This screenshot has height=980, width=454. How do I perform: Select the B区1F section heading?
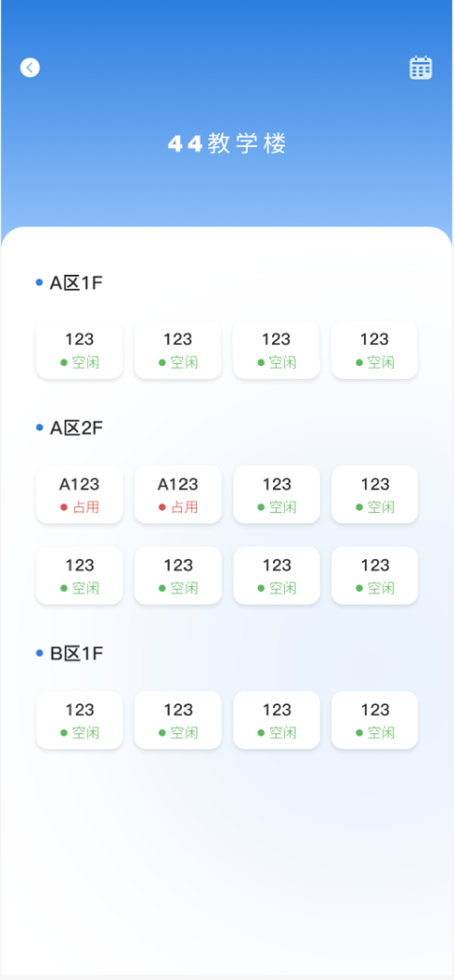[76, 654]
